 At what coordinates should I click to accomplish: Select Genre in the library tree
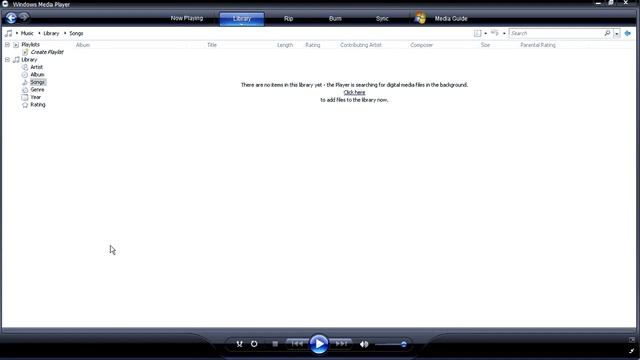37,90
